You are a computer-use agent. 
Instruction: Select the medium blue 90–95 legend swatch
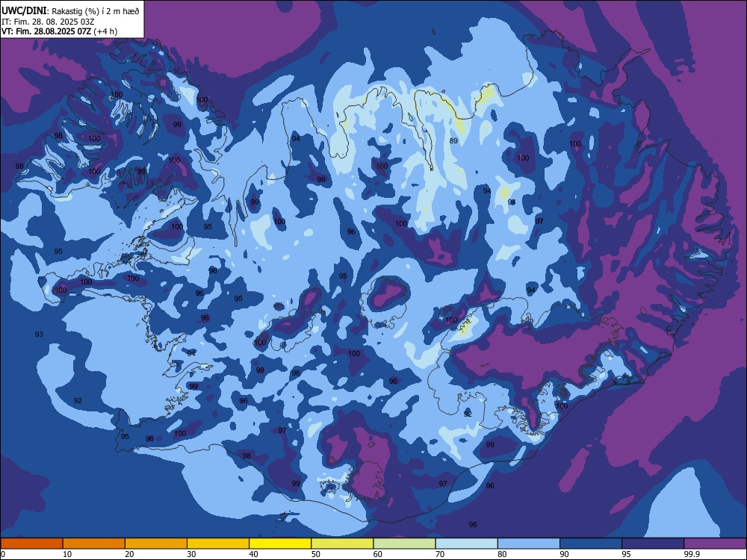591,544
